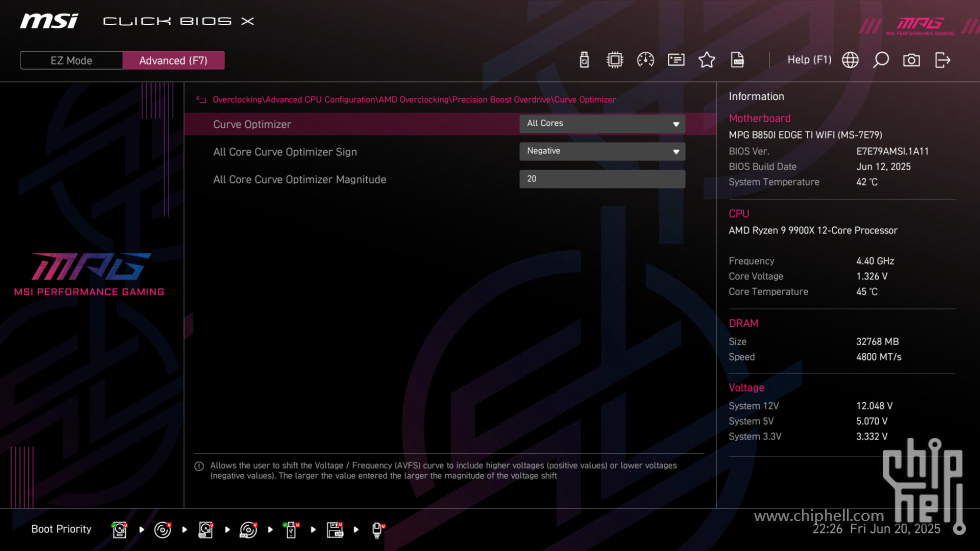Click the Boot Priority label

point(61,529)
